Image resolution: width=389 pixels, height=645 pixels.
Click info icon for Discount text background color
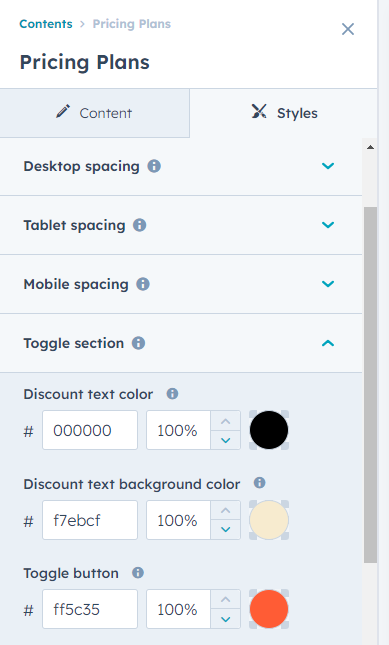click(x=259, y=483)
